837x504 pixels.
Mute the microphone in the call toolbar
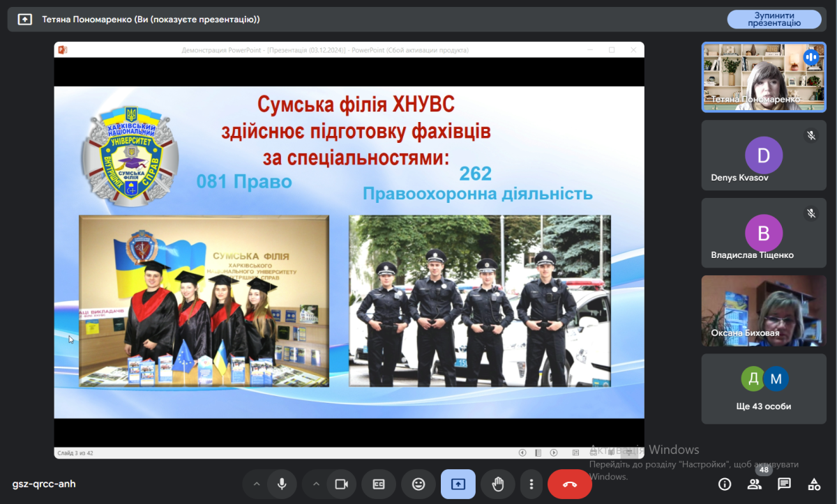coord(282,484)
